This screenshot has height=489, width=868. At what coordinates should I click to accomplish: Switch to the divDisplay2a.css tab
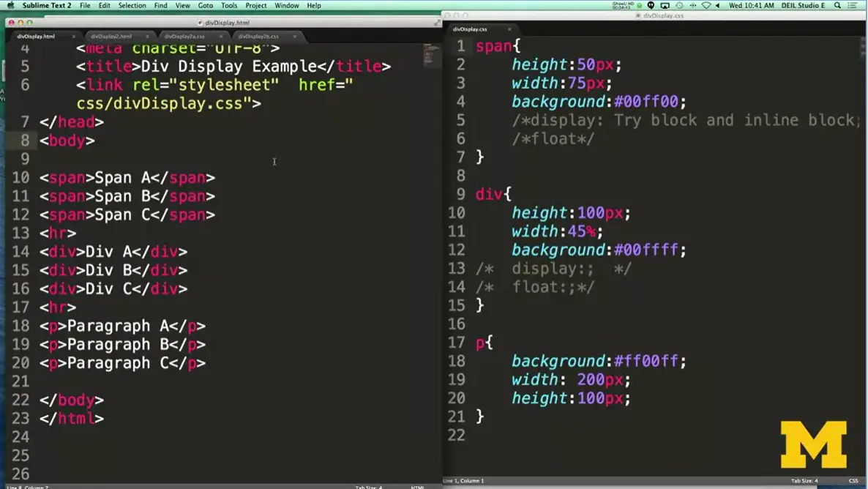point(184,37)
